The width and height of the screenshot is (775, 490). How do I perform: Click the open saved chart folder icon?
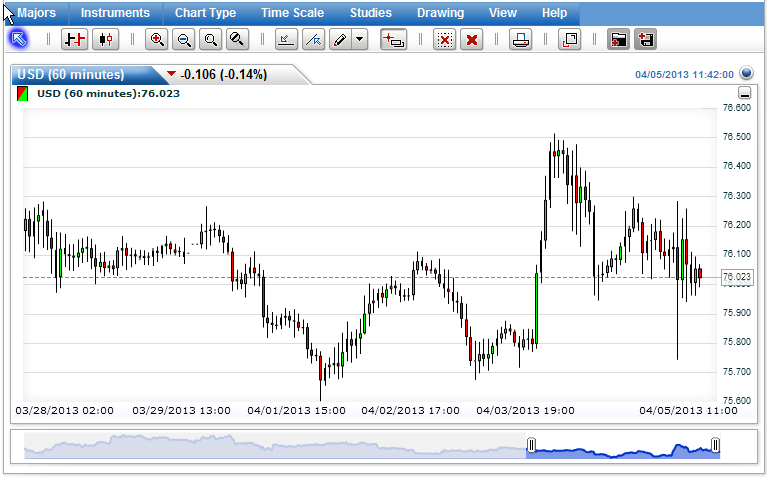point(618,39)
